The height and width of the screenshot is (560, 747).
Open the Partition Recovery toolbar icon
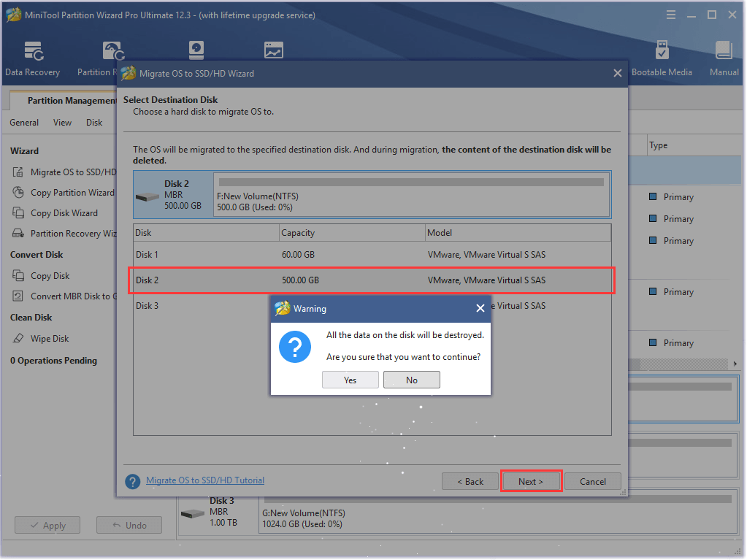click(113, 51)
